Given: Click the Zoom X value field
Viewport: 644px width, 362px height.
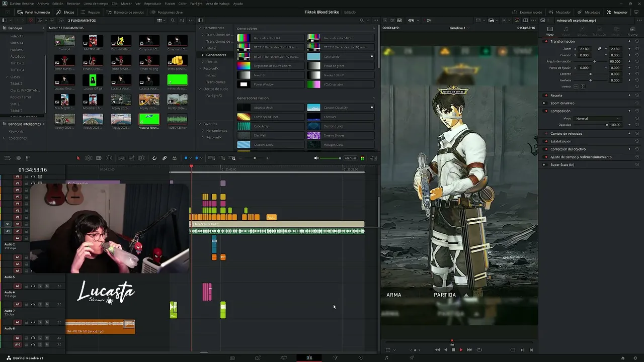Looking at the screenshot, I should [584, 49].
